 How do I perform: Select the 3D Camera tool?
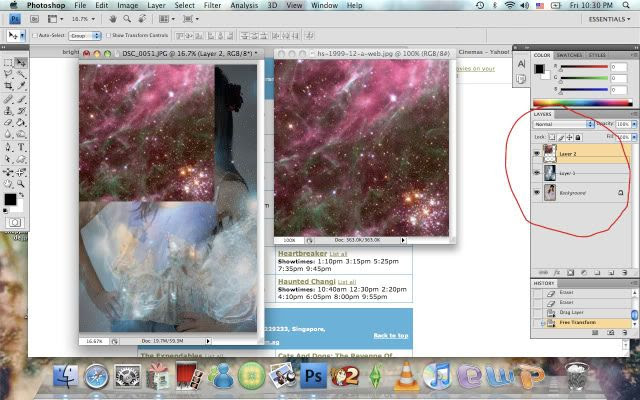pos(20,172)
